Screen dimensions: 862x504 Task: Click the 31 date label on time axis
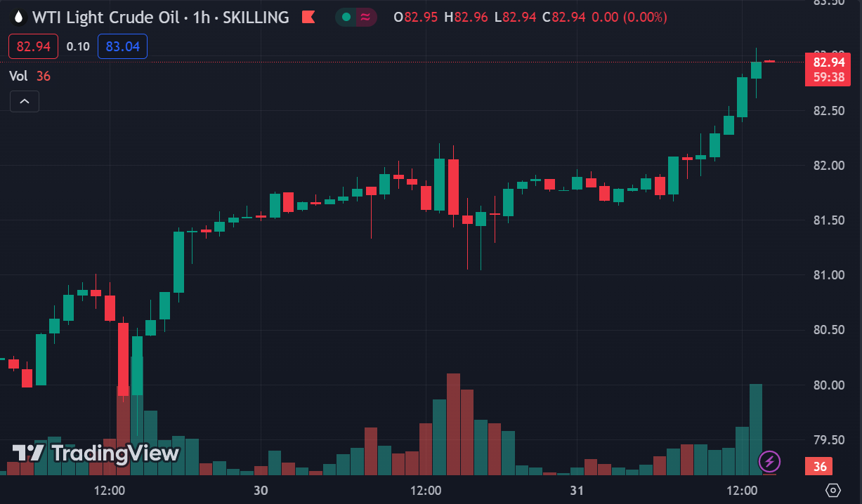point(577,490)
